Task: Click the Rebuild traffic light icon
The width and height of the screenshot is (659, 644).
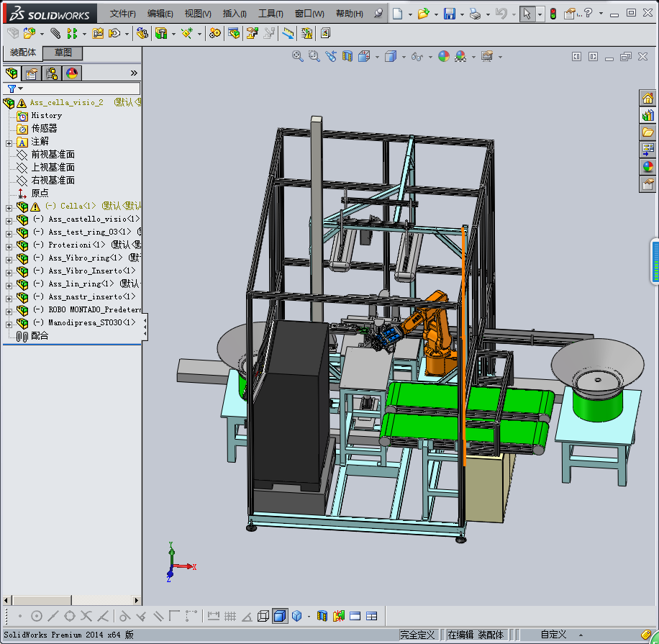Action: pos(553,14)
